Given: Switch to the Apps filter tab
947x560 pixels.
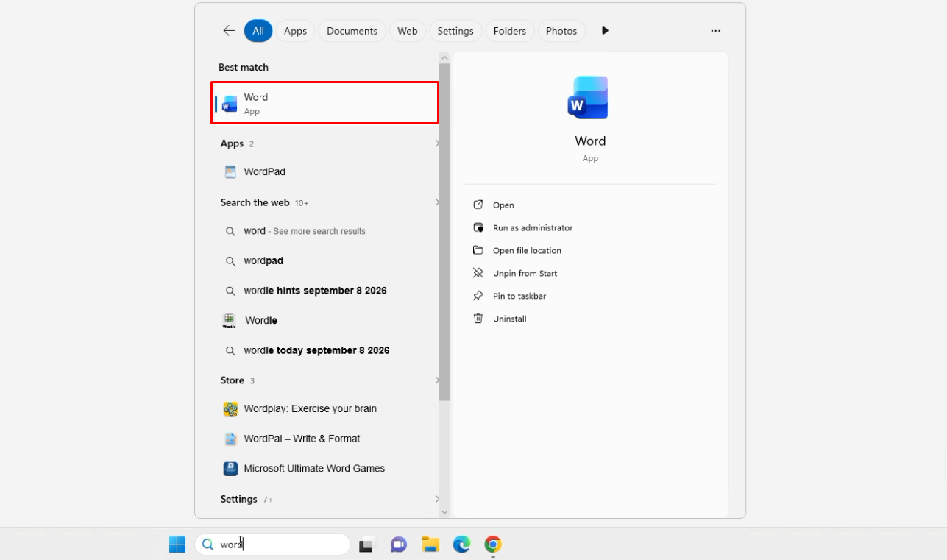Looking at the screenshot, I should (x=295, y=31).
